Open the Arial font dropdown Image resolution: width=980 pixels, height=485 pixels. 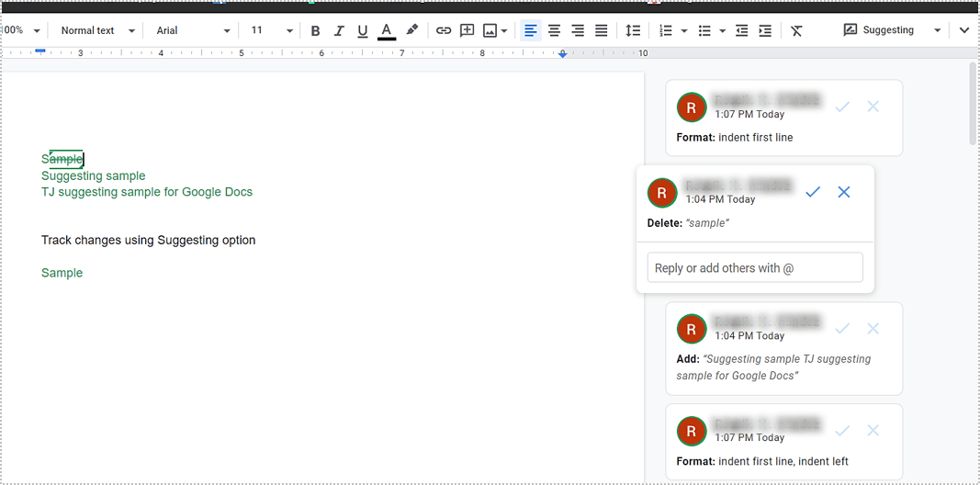pos(193,30)
